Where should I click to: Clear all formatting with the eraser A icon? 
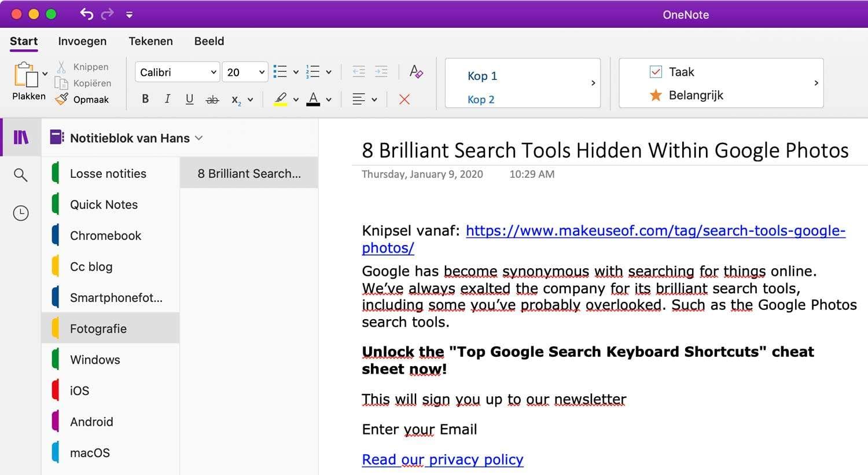point(416,71)
